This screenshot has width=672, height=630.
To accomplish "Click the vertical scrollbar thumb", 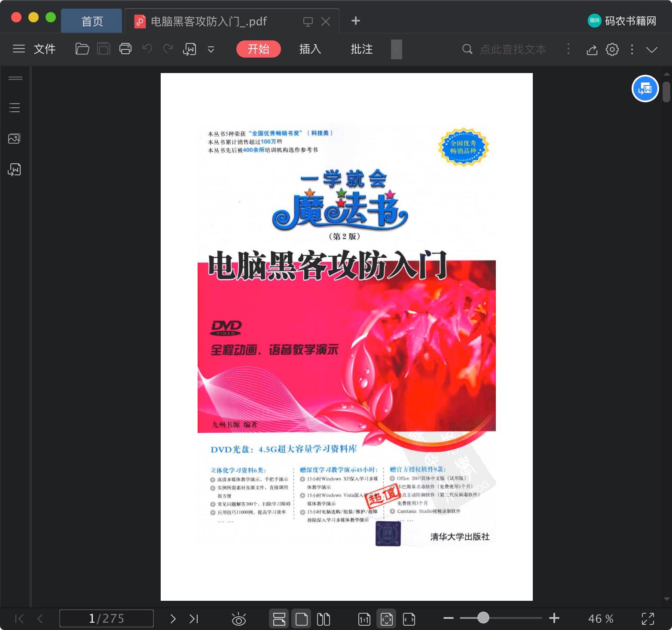I will click(x=666, y=92).
